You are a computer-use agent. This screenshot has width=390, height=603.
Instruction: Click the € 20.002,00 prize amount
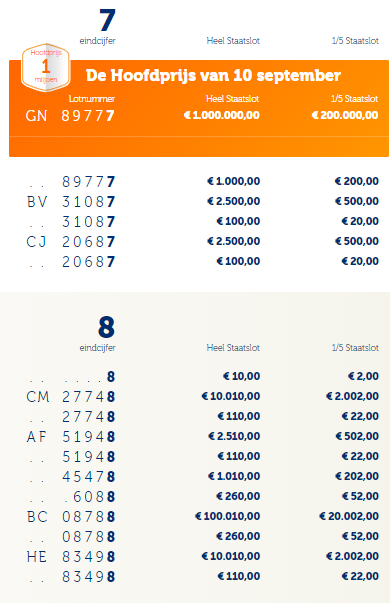click(x=349, y=516)
